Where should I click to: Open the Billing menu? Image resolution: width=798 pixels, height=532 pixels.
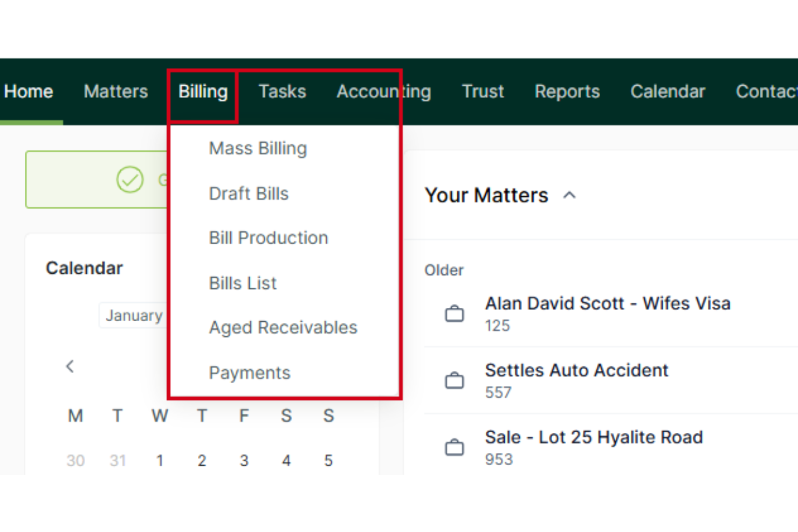point(202,92)
